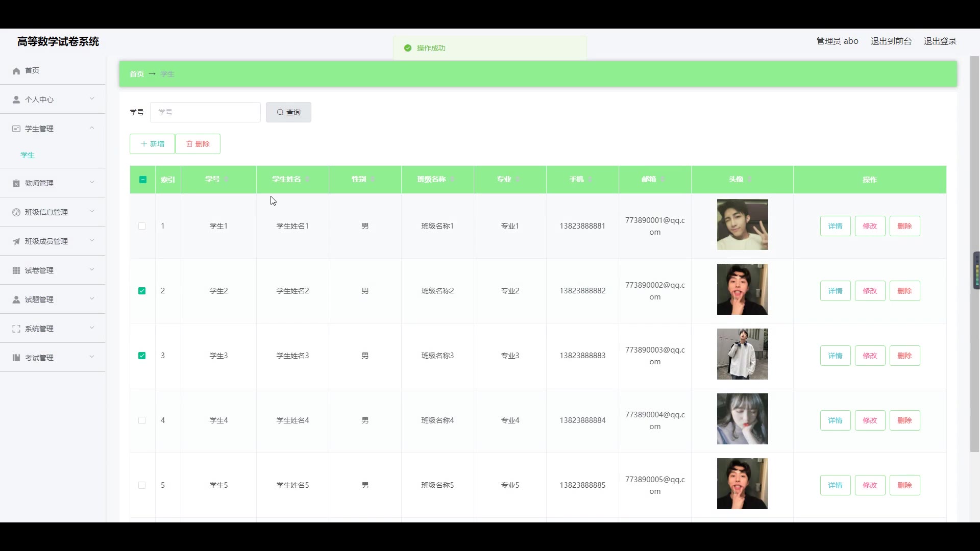980x551 pixels.
Task: Collapse the 学生管理 menu chevron
Action: (x=92, y=128)
